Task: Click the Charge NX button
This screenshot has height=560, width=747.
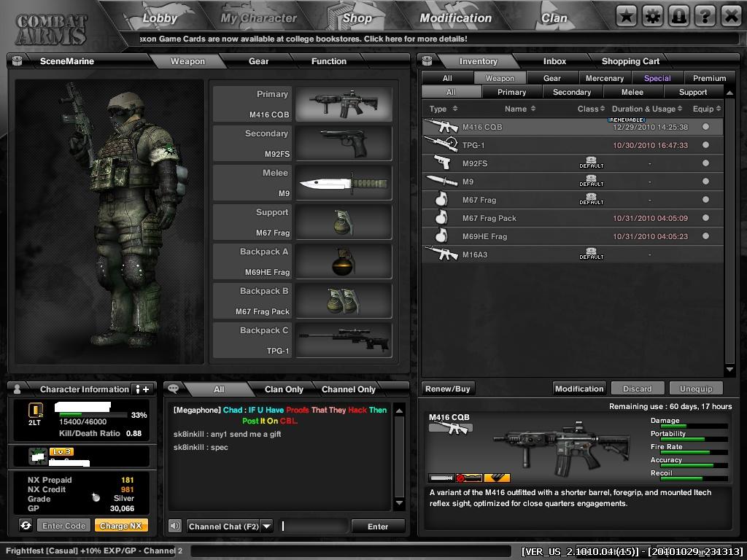Action: coord(121,526)
